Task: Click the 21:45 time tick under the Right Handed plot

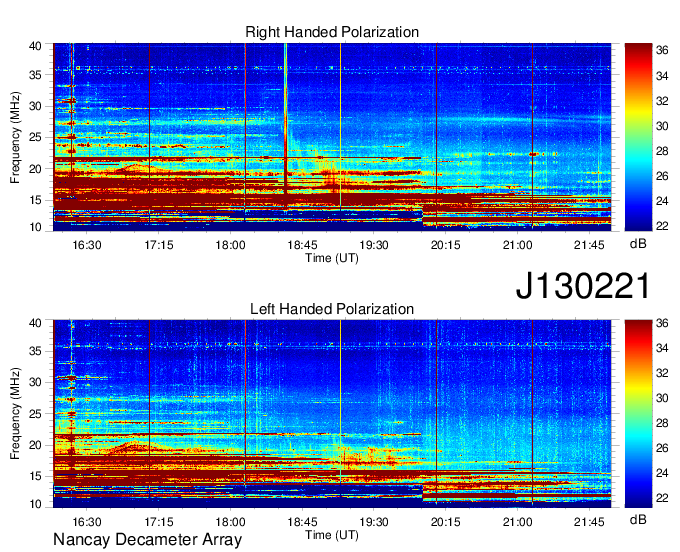Action: [589, 245]
